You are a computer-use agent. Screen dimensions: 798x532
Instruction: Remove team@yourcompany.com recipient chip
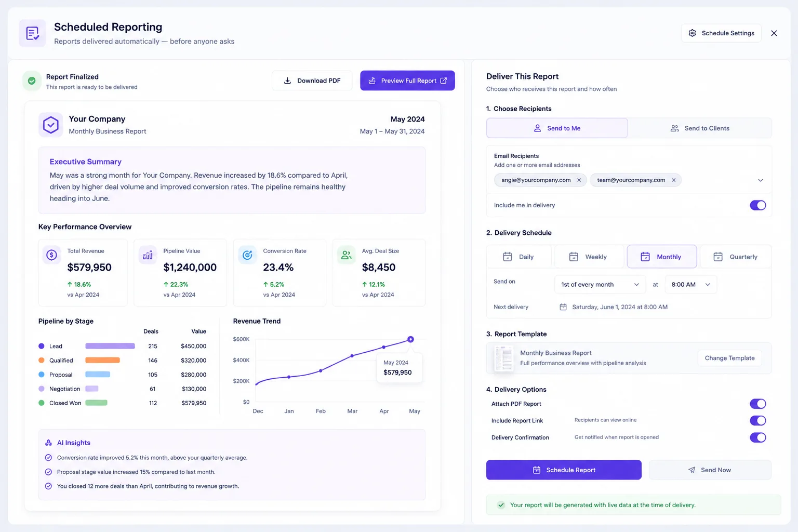click(674, 180)
